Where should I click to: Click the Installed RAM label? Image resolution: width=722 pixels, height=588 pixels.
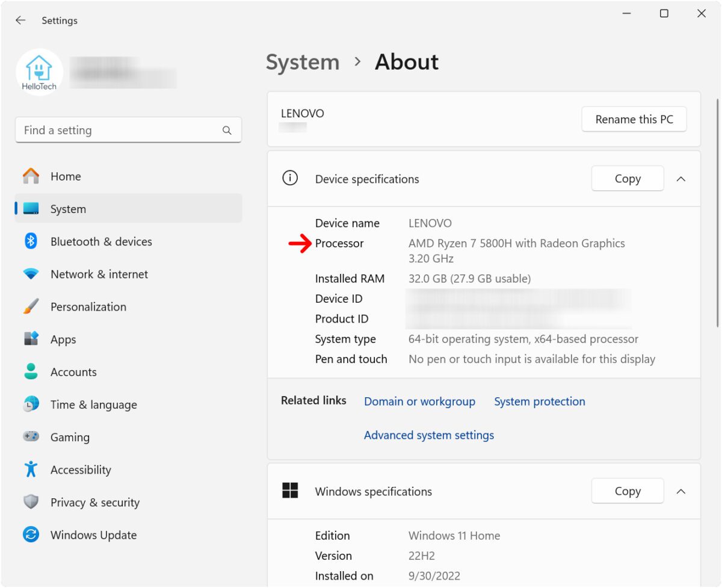click(x=350, y=279)
